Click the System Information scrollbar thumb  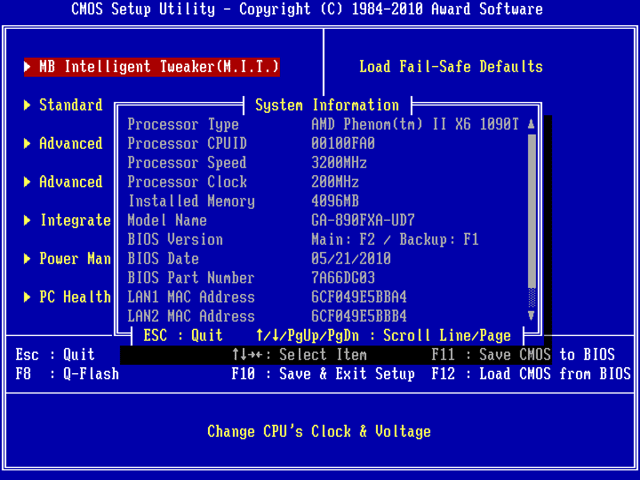pos(531,211)
